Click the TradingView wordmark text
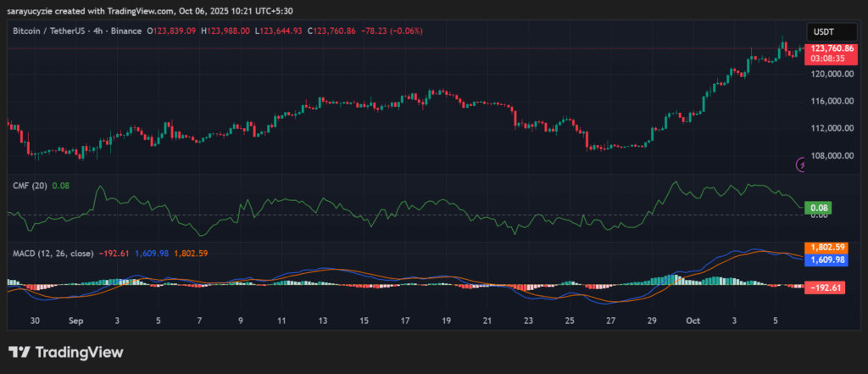This screenshot has height=374, width=868. point(78,352)
